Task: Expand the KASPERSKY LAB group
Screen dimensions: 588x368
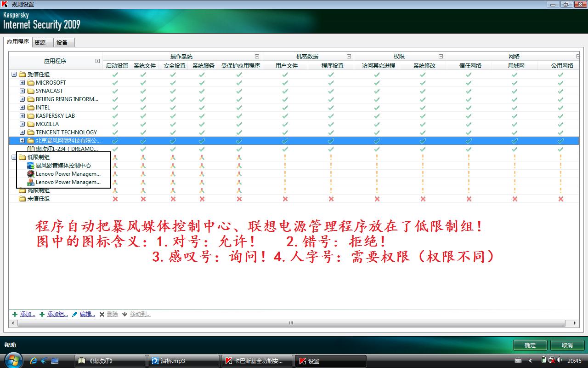Action: coord(22,116)
